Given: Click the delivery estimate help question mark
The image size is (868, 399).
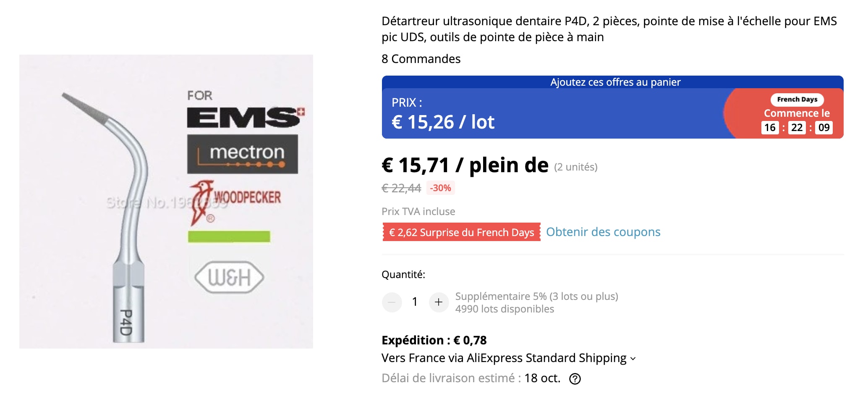Looking at the screenshot, I should tap(575, 379).
